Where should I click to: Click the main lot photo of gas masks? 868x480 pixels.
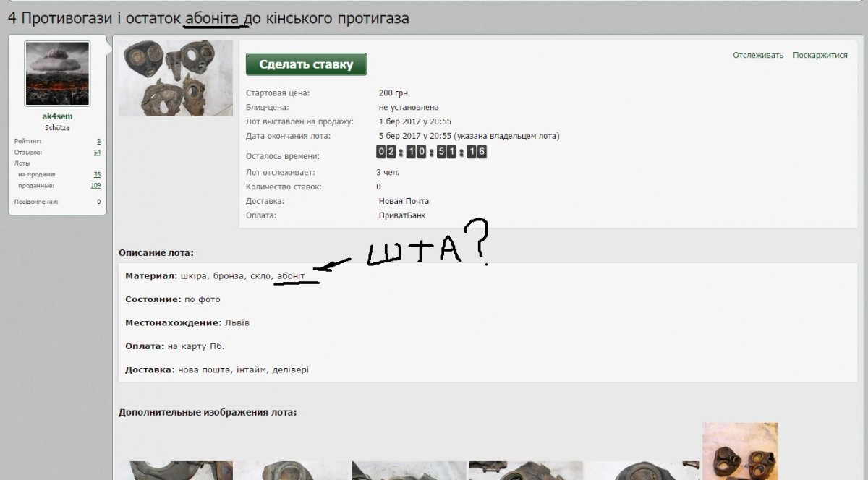(x=176, y=78)
